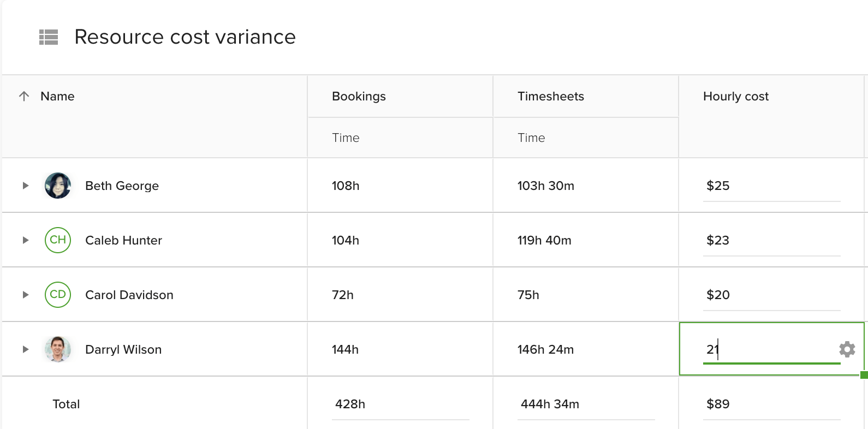Expand the Caleb Hunter row
868x429 pixels.
[25, 240]
